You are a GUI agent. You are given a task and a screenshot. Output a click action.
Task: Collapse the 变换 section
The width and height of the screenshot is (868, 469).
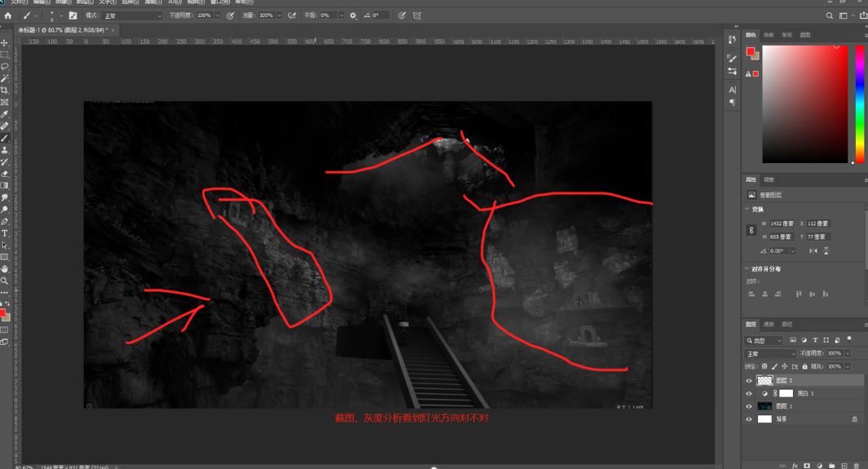pyautogui.click(x=747, y=210)
